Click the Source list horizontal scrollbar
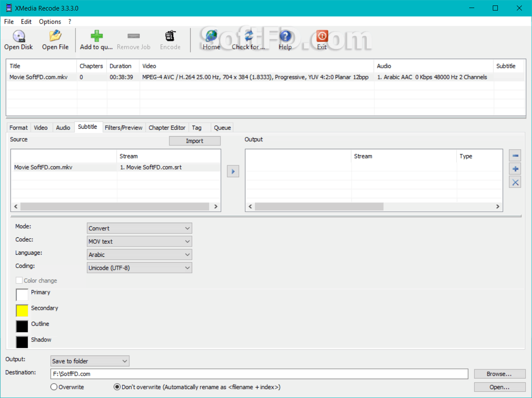The height and width of the screenshot is (398, 532). pos(115,207)
